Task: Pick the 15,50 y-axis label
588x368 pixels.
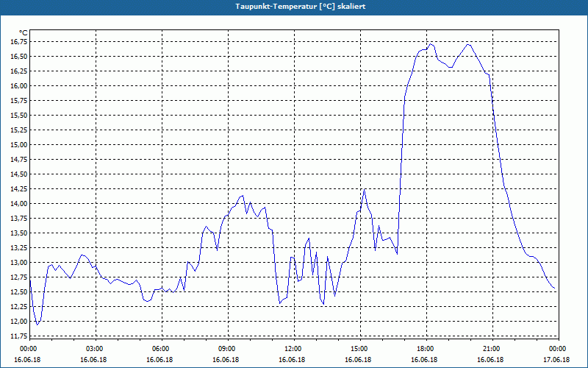Action: (x=19, y=116)
